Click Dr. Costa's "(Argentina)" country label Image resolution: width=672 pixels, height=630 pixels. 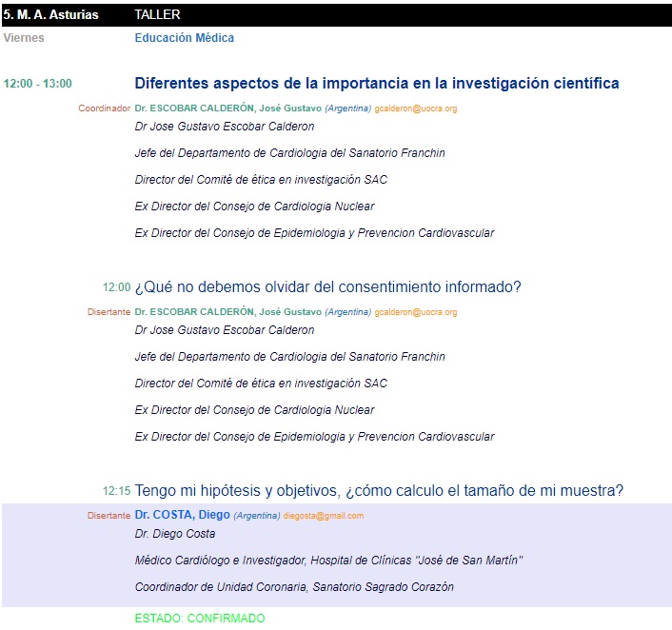(x=257, y=516)
